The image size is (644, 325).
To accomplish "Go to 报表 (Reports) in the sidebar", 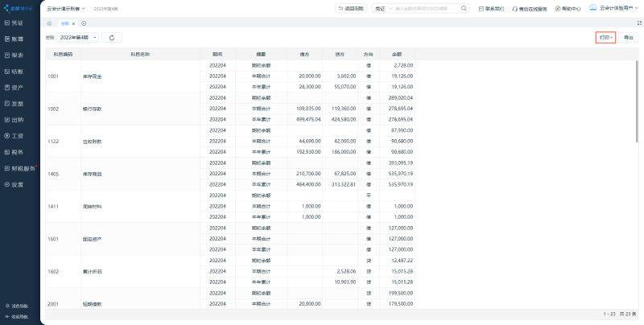I will (x=18, y=55).
